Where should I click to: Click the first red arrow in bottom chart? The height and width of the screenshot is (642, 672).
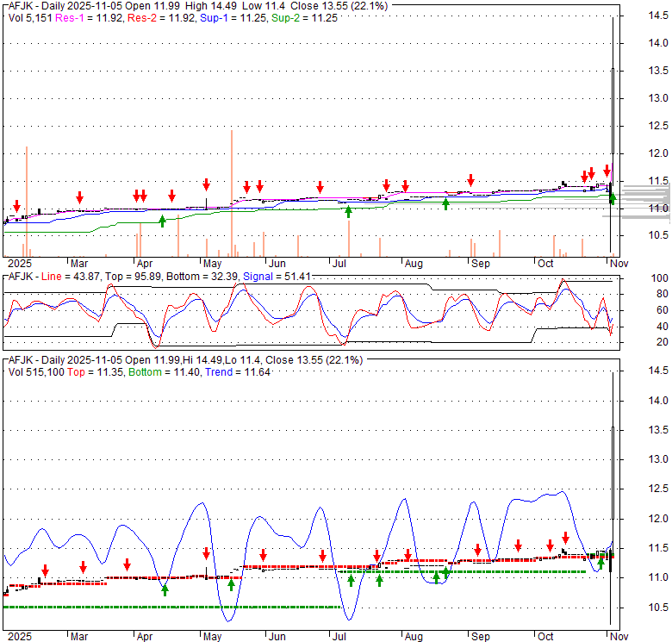pyautogui.click(x=45, y=570)
